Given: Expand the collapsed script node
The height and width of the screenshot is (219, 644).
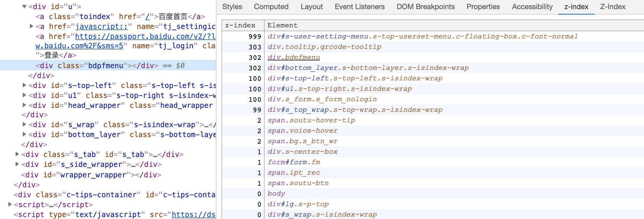Looking at the screenshot, I should tap(10, 204).
